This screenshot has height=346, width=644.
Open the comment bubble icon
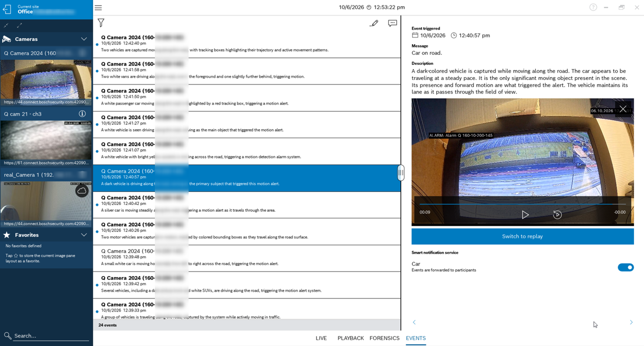[392, 23]
